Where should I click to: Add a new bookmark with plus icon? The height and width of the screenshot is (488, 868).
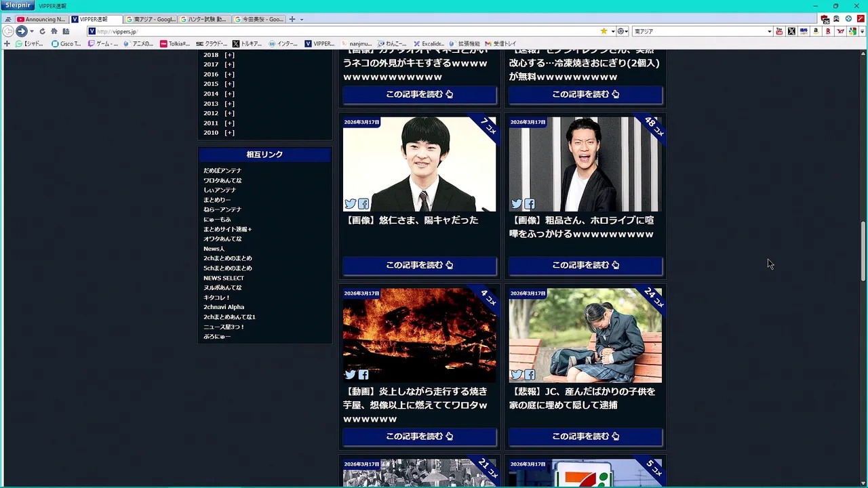pos(7,43)
